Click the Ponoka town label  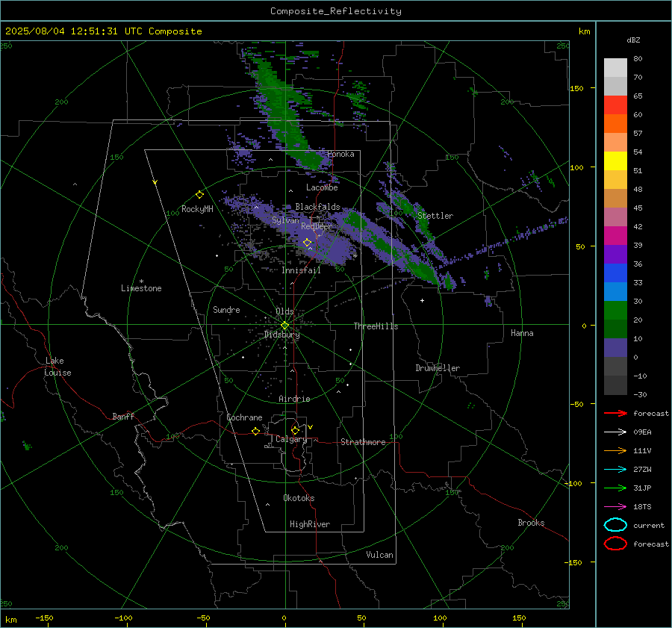pos(340,154)
